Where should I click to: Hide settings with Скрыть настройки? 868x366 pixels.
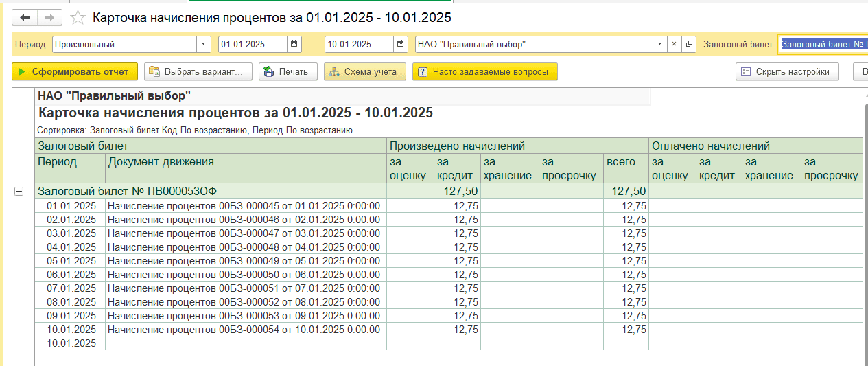(x=787, y=71)
